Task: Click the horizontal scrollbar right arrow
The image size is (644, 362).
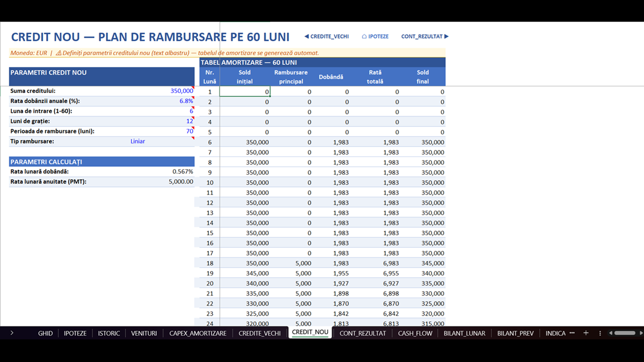Action: 640,333
